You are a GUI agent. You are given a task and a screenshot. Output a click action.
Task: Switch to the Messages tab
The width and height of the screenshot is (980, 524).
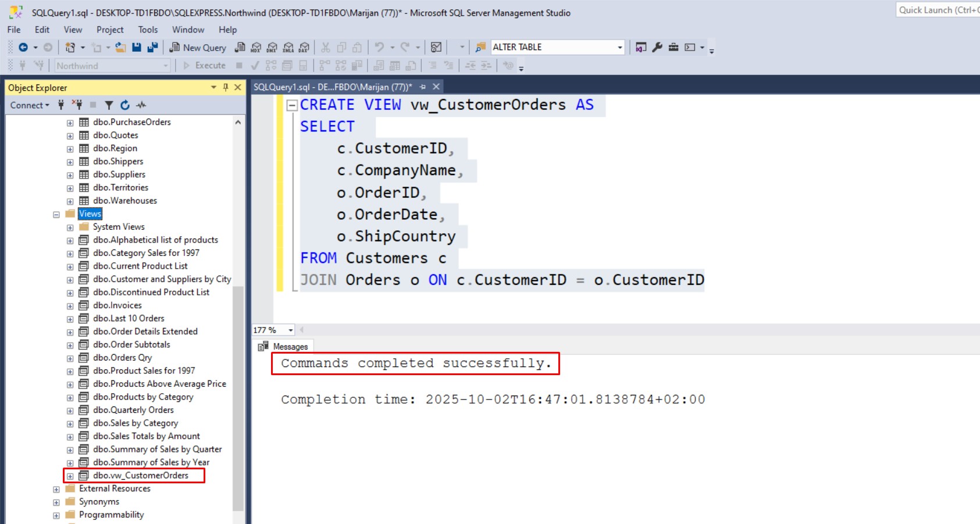284,347
